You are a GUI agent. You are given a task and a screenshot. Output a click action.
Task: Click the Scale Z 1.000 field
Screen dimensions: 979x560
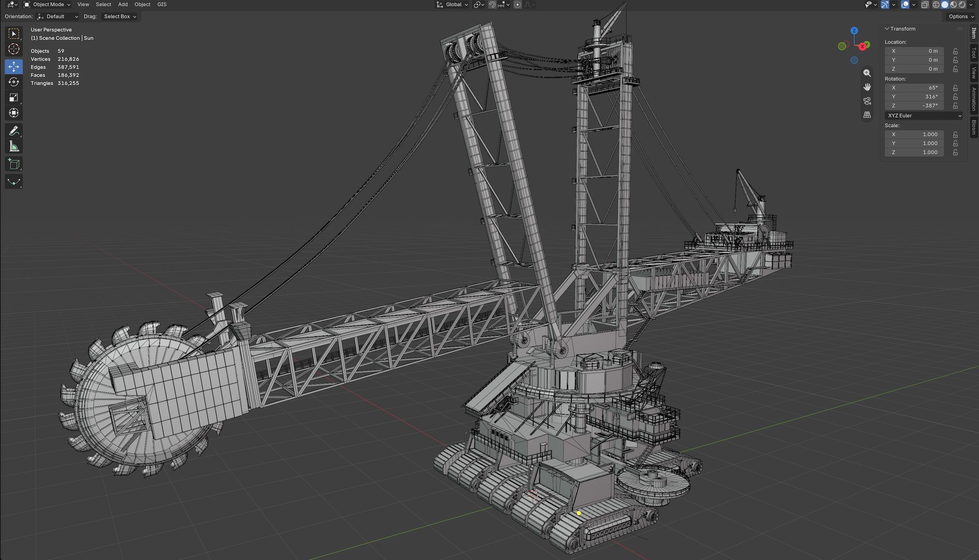(x=914, y=152)
